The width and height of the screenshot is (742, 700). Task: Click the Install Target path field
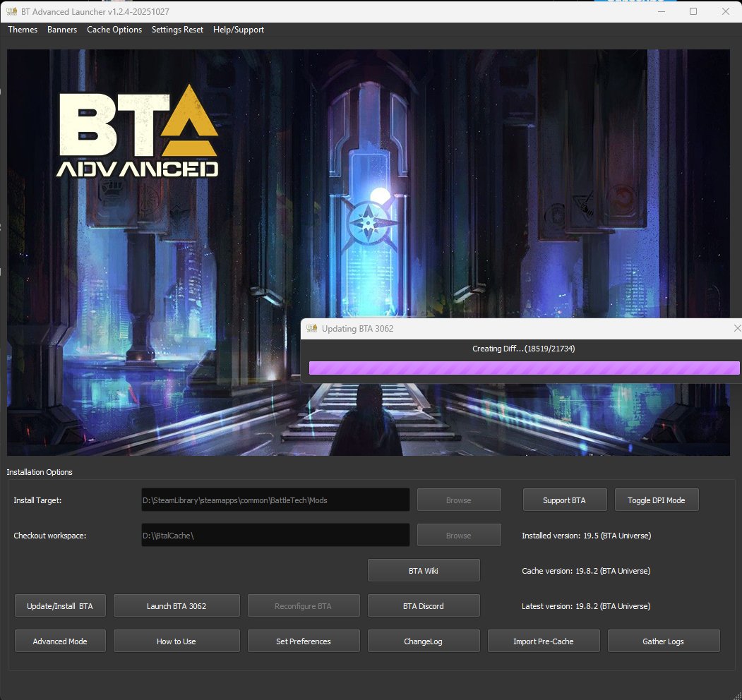pyautogui.click(x=275, y=500)
